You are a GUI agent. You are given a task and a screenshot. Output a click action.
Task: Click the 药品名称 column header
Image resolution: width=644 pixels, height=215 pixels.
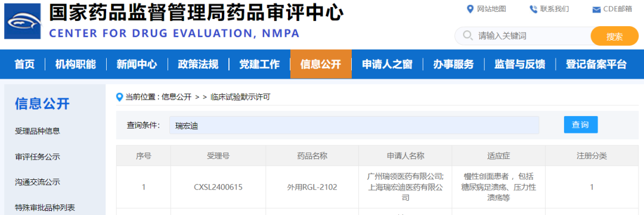312,156
